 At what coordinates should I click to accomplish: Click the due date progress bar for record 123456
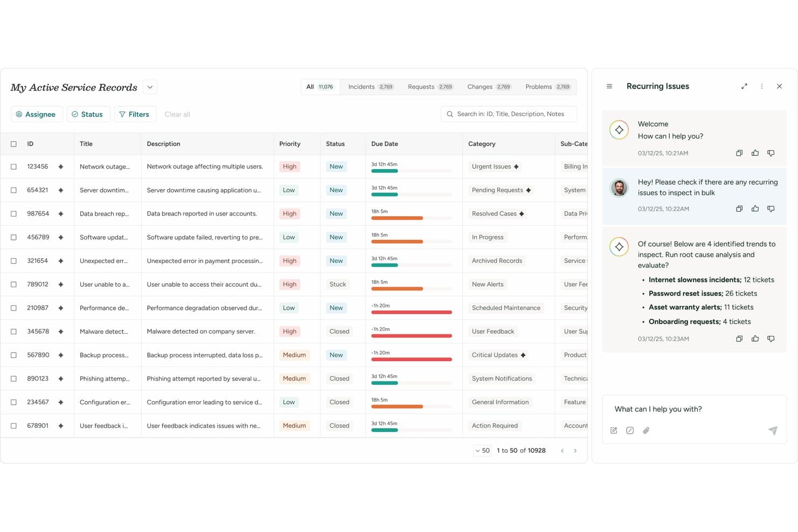tap(411, 171)
